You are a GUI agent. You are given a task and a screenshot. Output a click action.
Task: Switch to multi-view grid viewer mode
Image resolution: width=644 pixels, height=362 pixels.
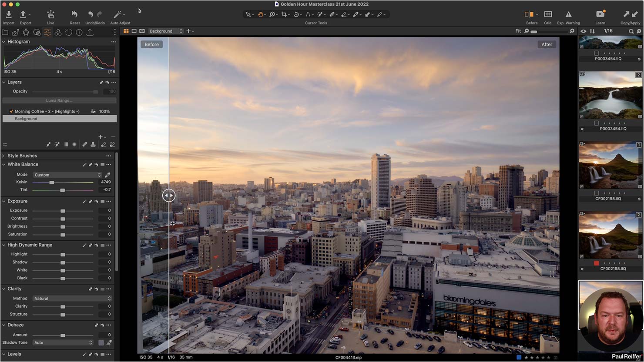pyautogui.click(x=126, y=31)
